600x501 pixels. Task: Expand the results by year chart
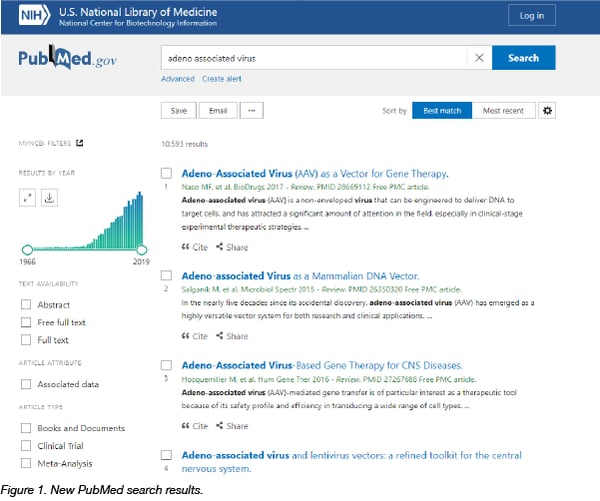click(27, 198)
